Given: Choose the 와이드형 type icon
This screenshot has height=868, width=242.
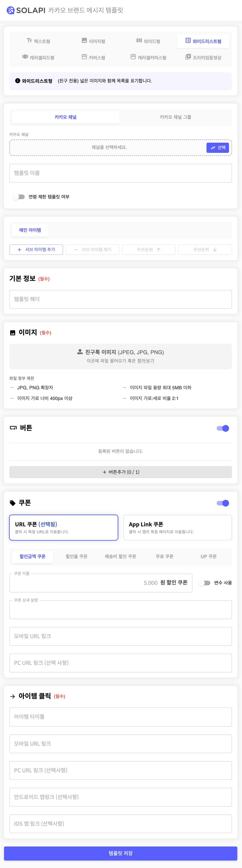Looking at the screenshot, I should pos(139,40).
